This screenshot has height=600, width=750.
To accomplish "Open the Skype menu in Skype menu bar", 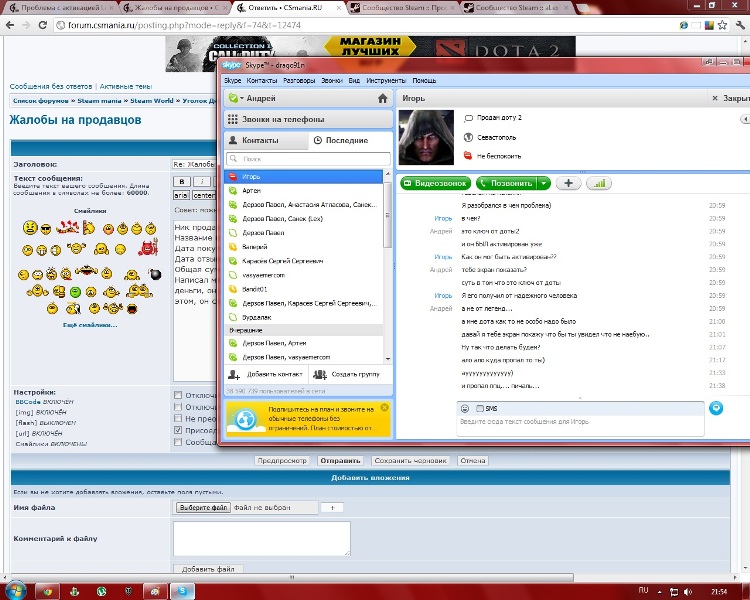I will [232, 80].
